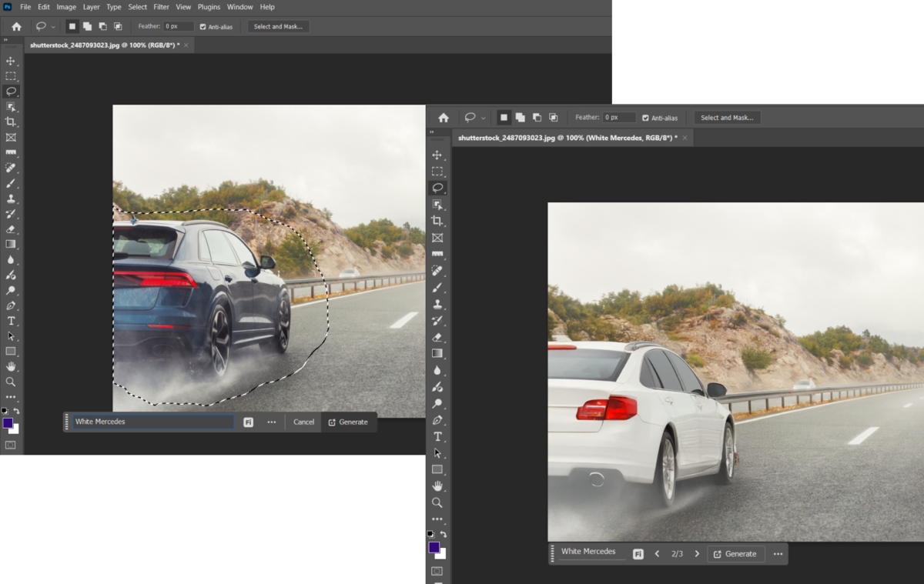924x584 pixels.
Task: Select Lasso tool in front window toolbar
Action: click(437, 188)
